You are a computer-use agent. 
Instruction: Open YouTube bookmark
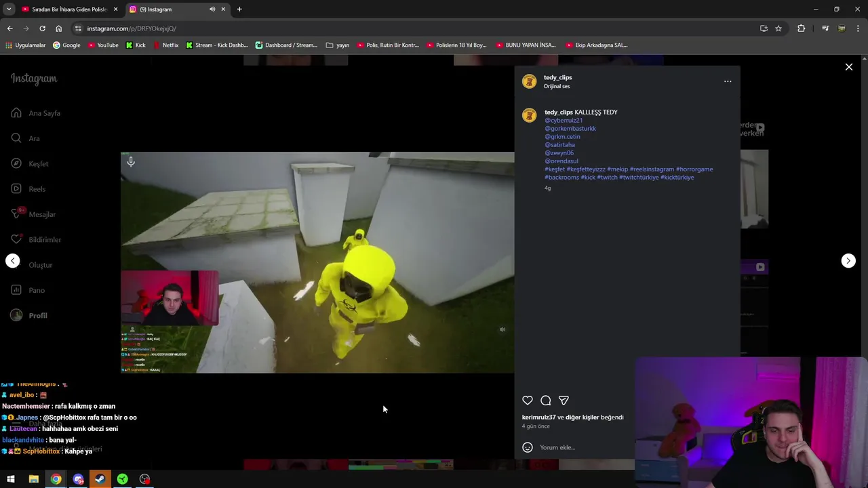click(103, 45)
